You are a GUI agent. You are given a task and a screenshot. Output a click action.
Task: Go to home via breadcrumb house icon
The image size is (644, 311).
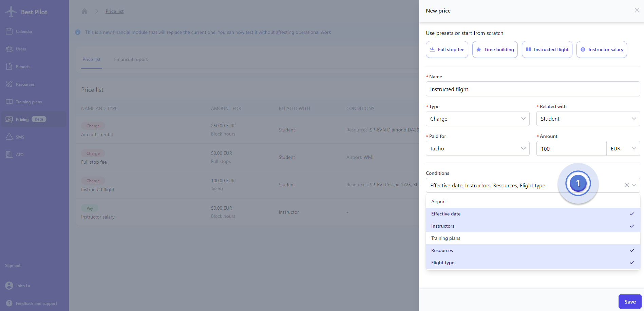pyautogui.click(x=84, y=11)
